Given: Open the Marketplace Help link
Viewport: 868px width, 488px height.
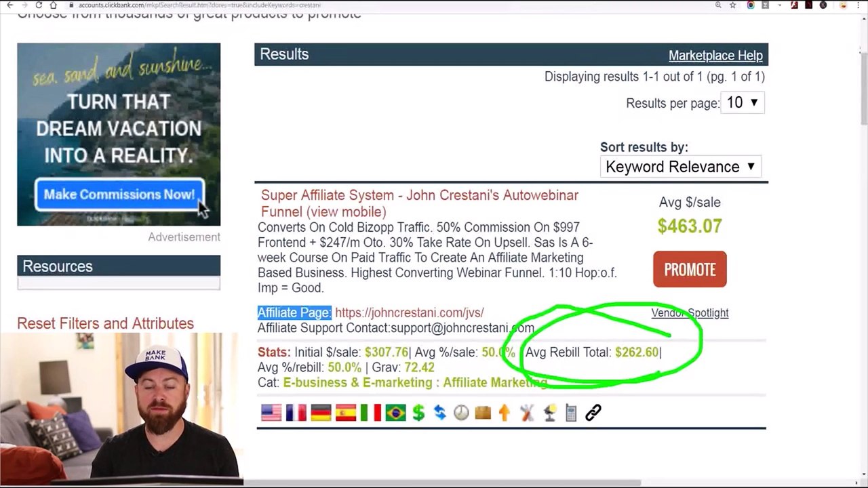Looking at the screenshot, I should click(715, 56).
